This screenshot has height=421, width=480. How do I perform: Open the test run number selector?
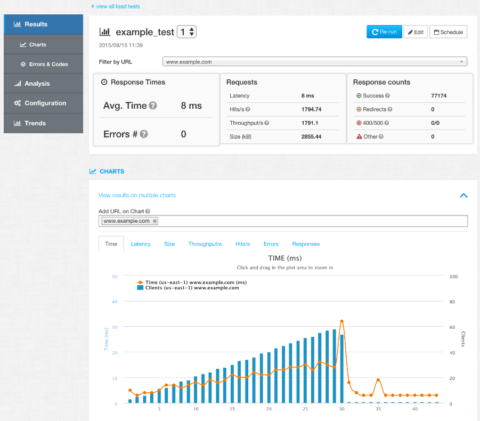[x=187, y=32]
